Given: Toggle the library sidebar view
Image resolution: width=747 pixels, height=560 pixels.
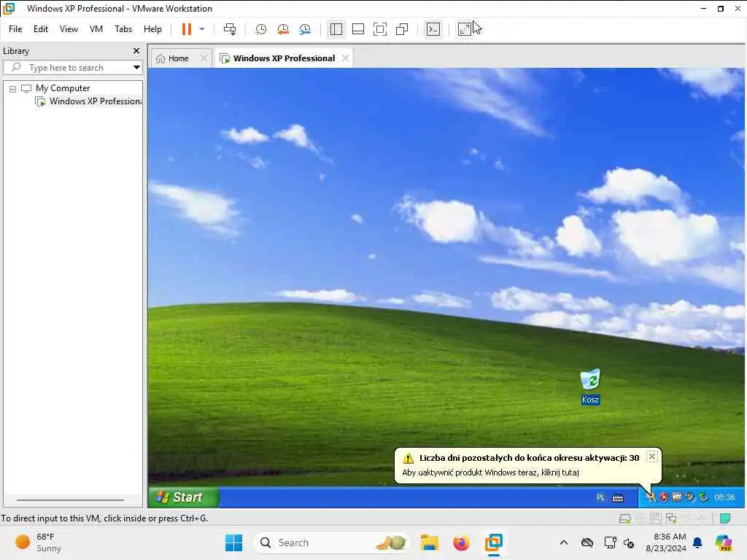Looking at the screenshot, I should [336, 29].
